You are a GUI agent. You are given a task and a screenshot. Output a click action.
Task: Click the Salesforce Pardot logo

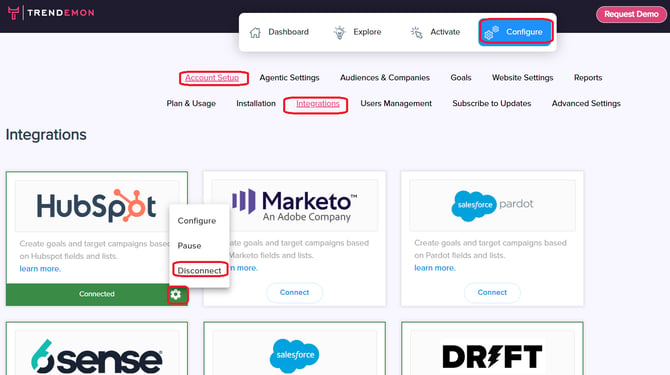click(x=492, y=205)
